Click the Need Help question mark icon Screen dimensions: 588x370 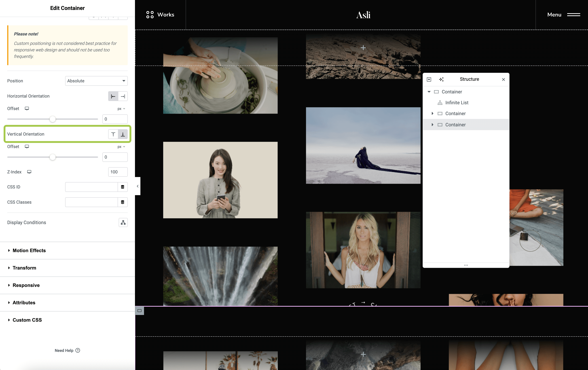click(78, 350)
